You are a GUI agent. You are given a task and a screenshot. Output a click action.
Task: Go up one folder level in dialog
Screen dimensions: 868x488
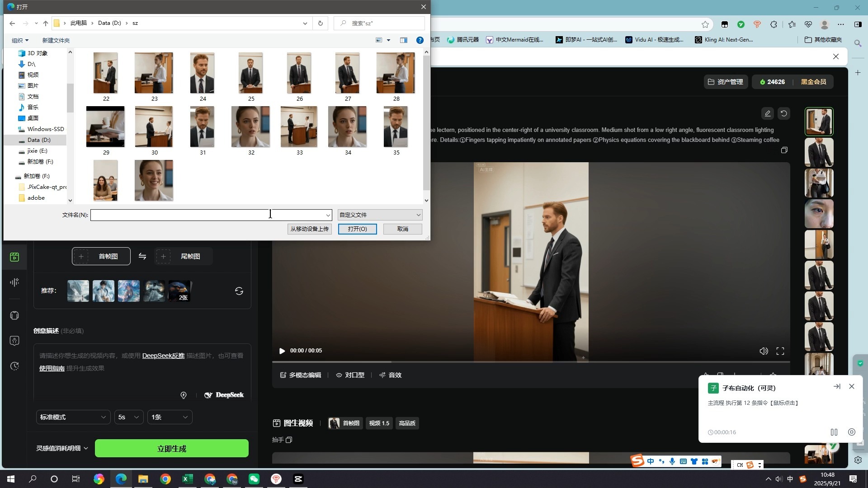(x=46, y=23)
